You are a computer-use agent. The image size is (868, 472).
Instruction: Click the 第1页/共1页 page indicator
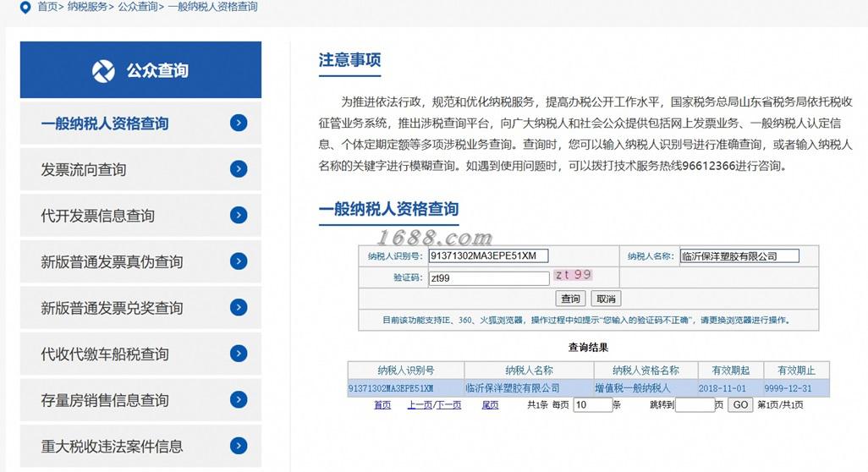(x=780, y=405)
